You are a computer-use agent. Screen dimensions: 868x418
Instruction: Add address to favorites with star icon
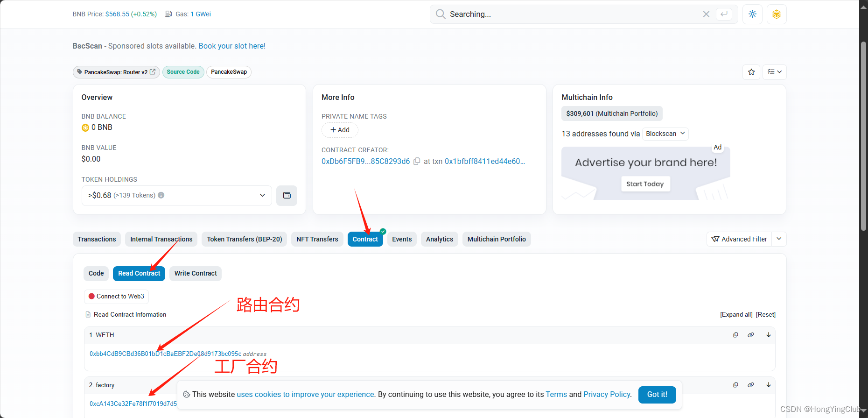click(751, 72)
